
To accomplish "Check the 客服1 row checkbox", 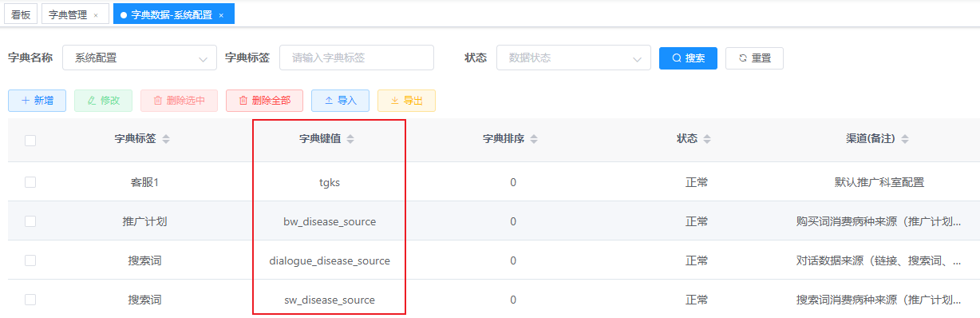I will tap(30, 182).
